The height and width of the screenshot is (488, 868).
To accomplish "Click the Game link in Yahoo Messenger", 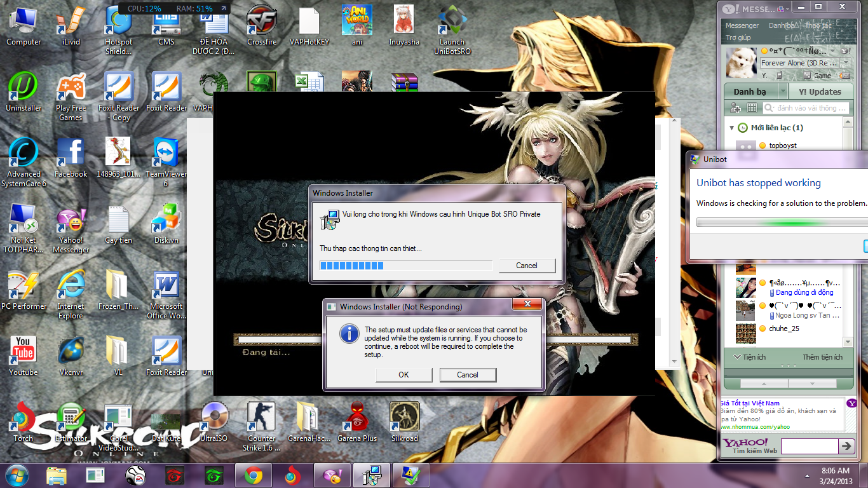I will tap(822, 76).
